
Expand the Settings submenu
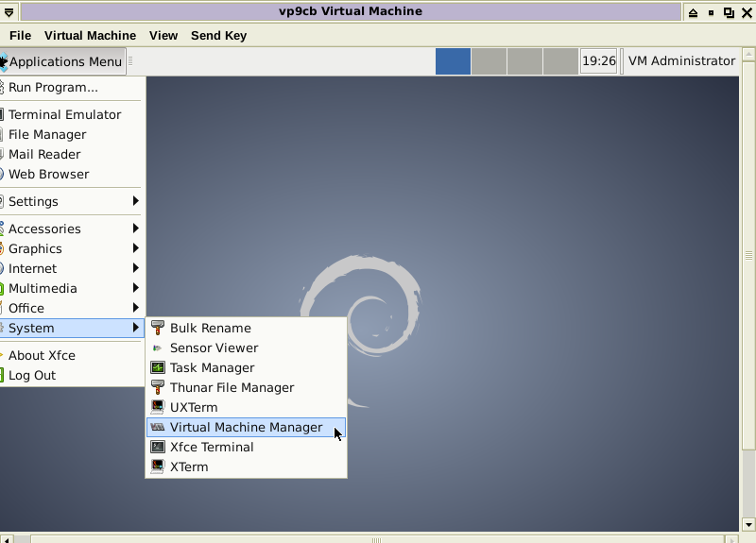135,201
